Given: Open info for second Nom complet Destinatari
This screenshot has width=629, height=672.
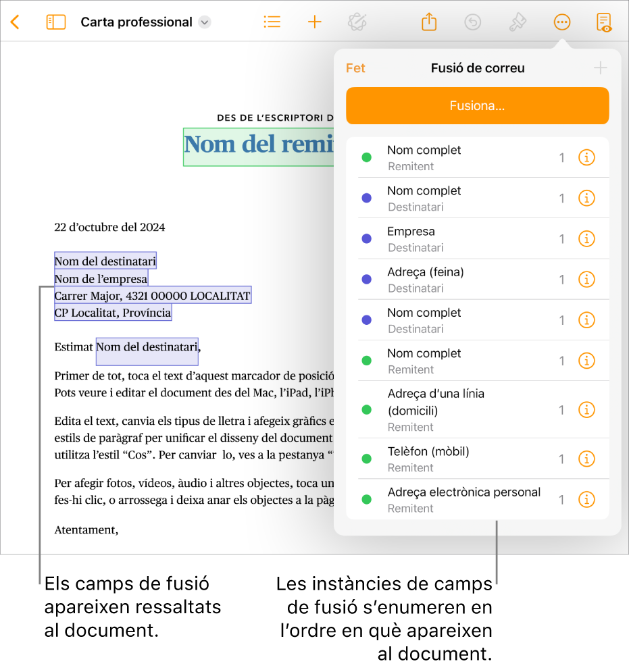Looking at the screenshot, I should 586,320.
